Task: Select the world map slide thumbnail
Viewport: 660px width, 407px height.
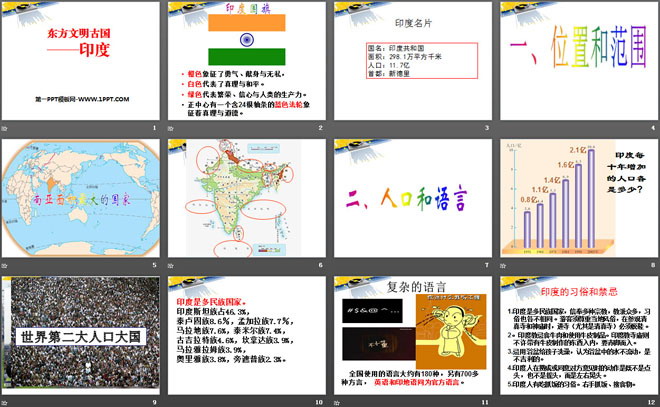Action: click(80, 200)
